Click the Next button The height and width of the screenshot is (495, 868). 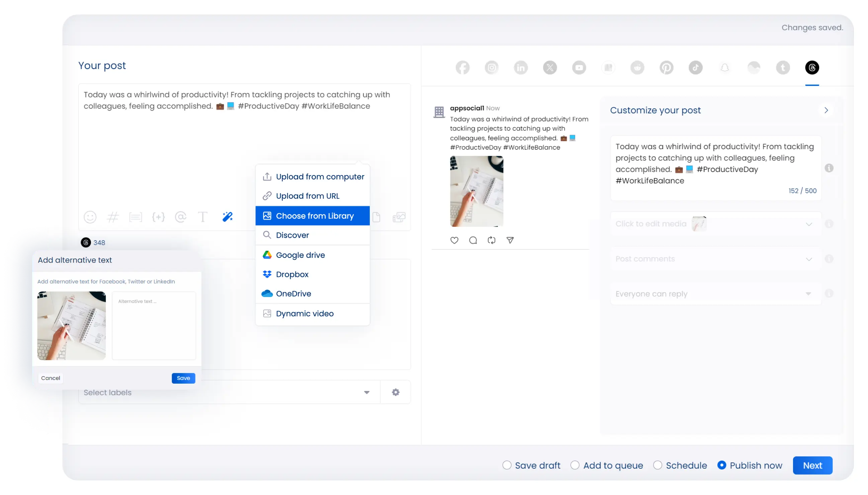[812, 465]
